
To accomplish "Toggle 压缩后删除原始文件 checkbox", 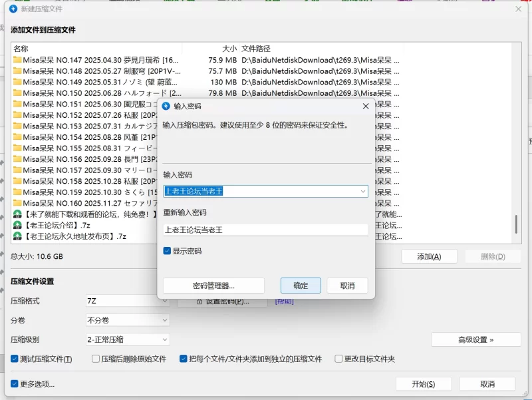I will [x=94, y=359].
